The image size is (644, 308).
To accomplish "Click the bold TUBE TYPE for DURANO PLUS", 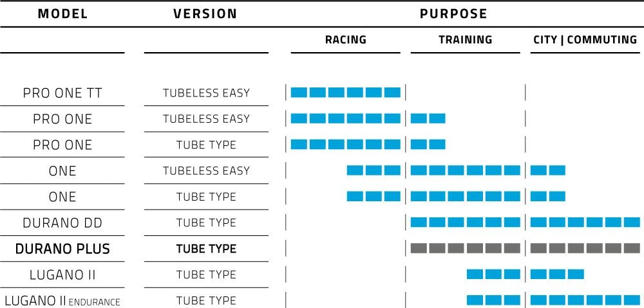I will click(x=206, y=249).
